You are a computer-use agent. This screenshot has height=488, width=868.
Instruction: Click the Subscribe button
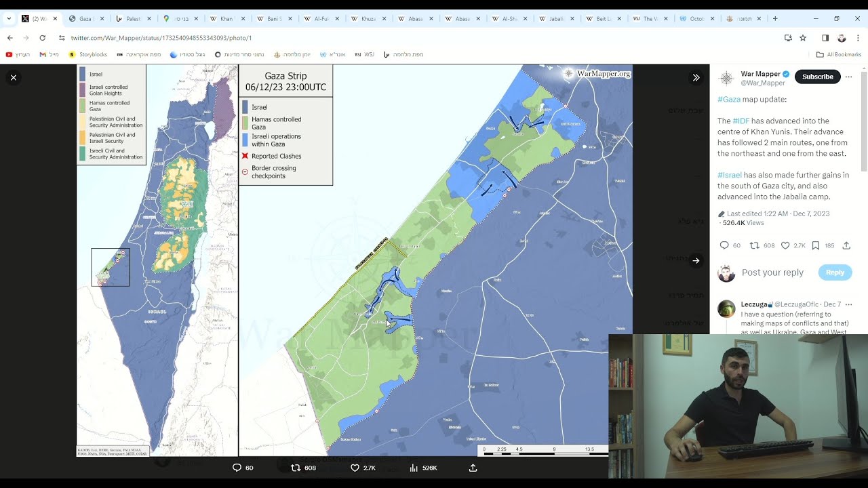click(818, 77)
